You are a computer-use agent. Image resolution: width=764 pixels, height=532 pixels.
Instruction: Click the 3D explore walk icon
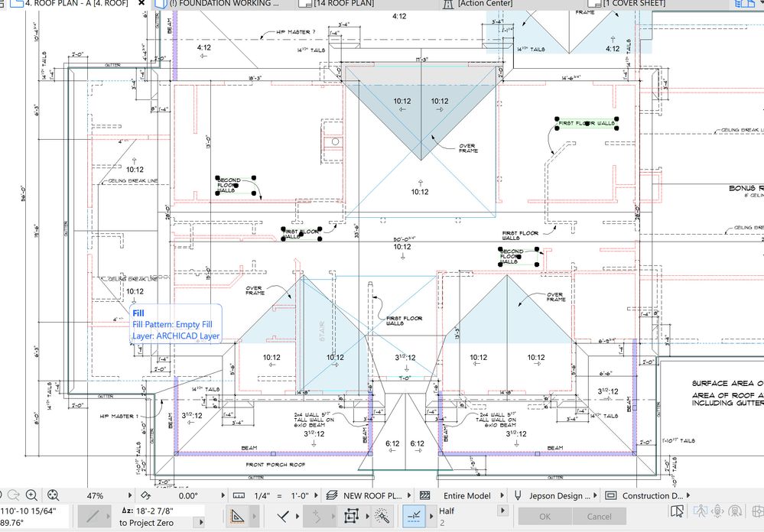click(701, 511)
